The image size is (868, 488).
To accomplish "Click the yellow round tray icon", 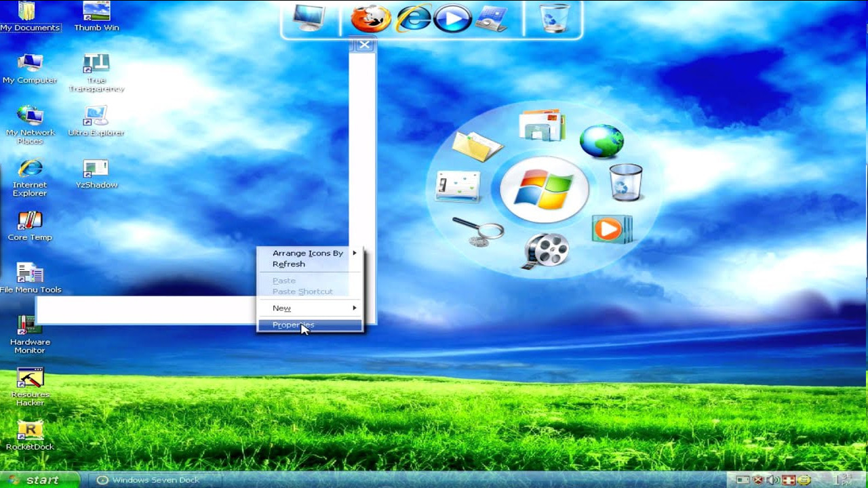I will click(x=804, y=481).
